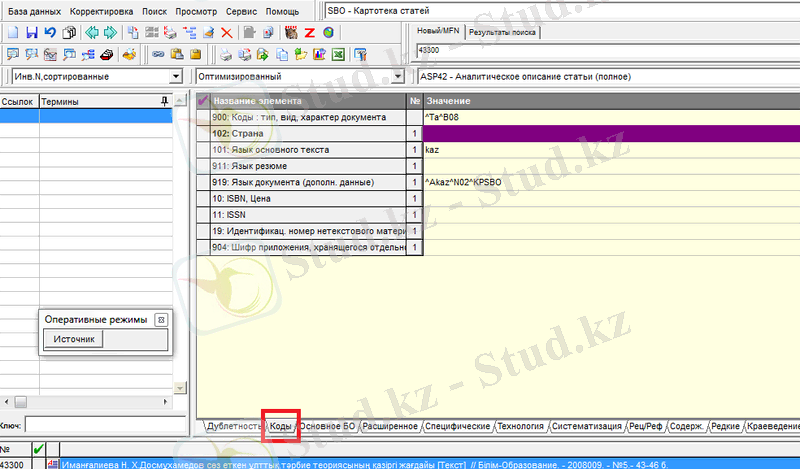
Task: Switch to the Специфические tab
Action: pyautogui.click(x=458, y=426)
